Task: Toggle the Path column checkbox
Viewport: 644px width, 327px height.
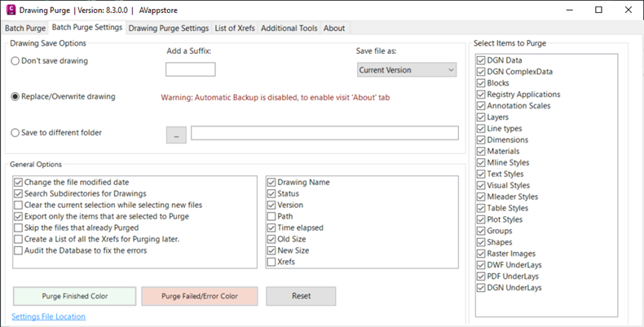Action: click(x=280, y=216)
